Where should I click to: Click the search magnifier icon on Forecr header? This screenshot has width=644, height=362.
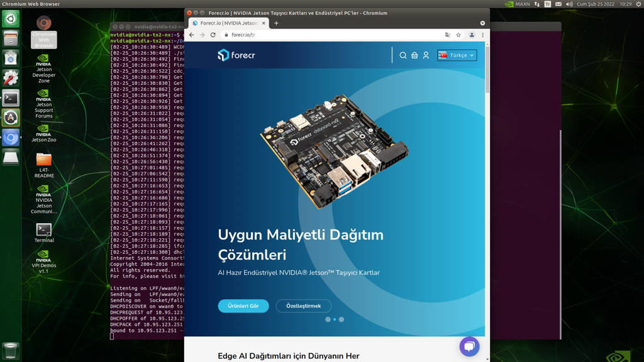(x=403, y=55)
